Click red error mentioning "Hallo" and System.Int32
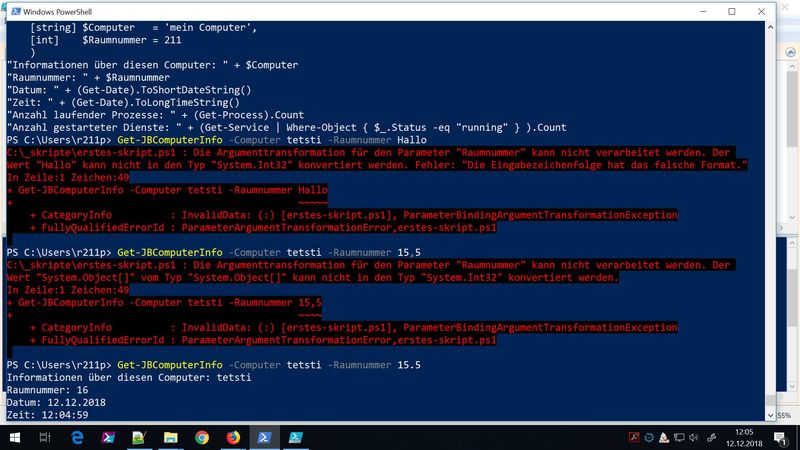The image size is (800, 450). (377, 165)
